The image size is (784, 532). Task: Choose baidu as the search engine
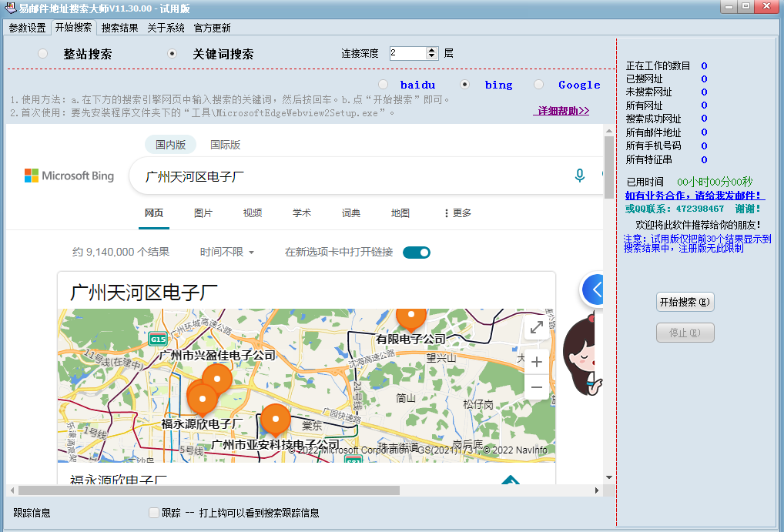pos(383,85)
